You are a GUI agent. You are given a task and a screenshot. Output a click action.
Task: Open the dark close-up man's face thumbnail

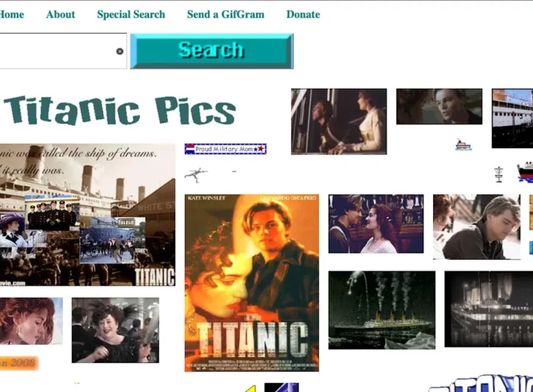pos(439,107)
